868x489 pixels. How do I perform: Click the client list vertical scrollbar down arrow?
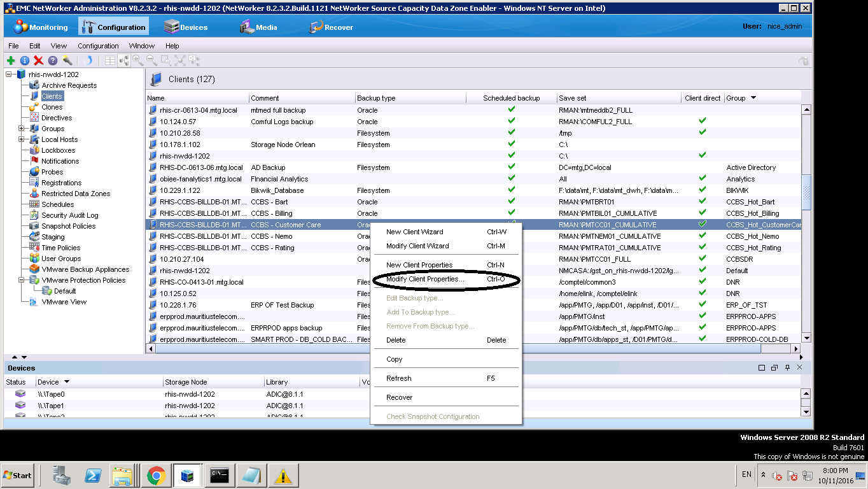coord(806,338)
